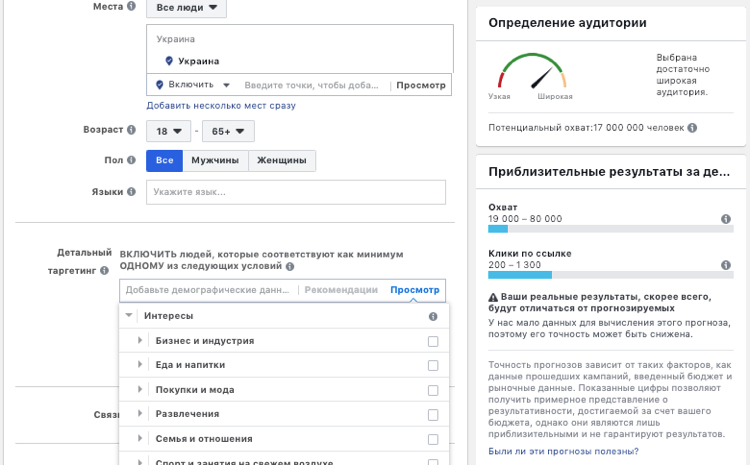Click the info icon next to Возраст

pos(131,130)
